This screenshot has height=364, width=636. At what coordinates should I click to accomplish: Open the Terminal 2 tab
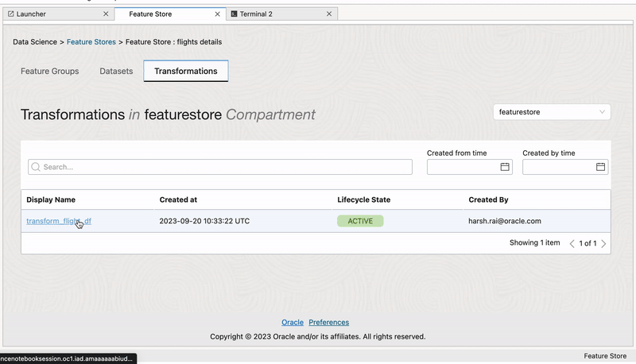(282, 14)
